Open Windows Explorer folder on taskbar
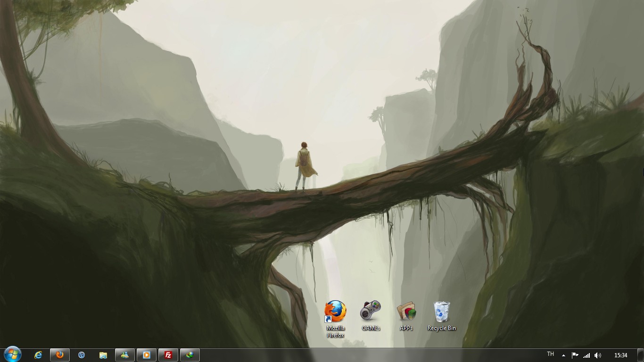644x362 pixels. (x=103, y=355)
